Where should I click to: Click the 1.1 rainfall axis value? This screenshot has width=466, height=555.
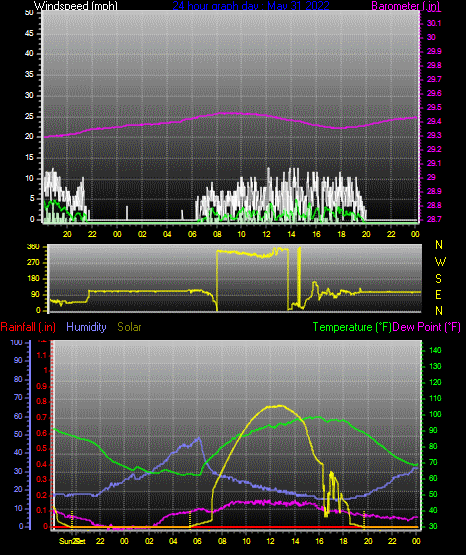tap(42, 355)
